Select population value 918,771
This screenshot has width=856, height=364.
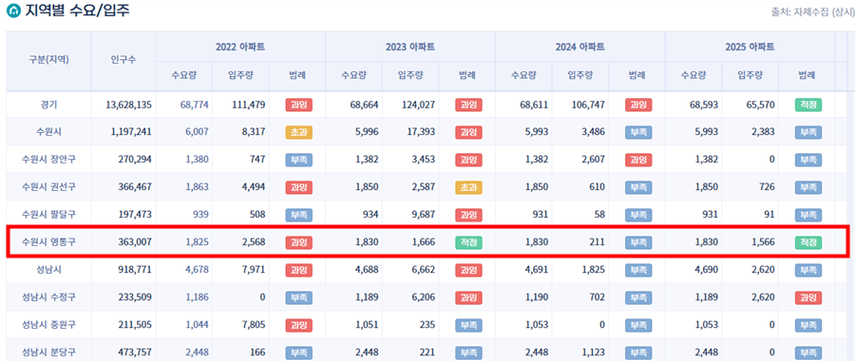[x=135, y=270]
